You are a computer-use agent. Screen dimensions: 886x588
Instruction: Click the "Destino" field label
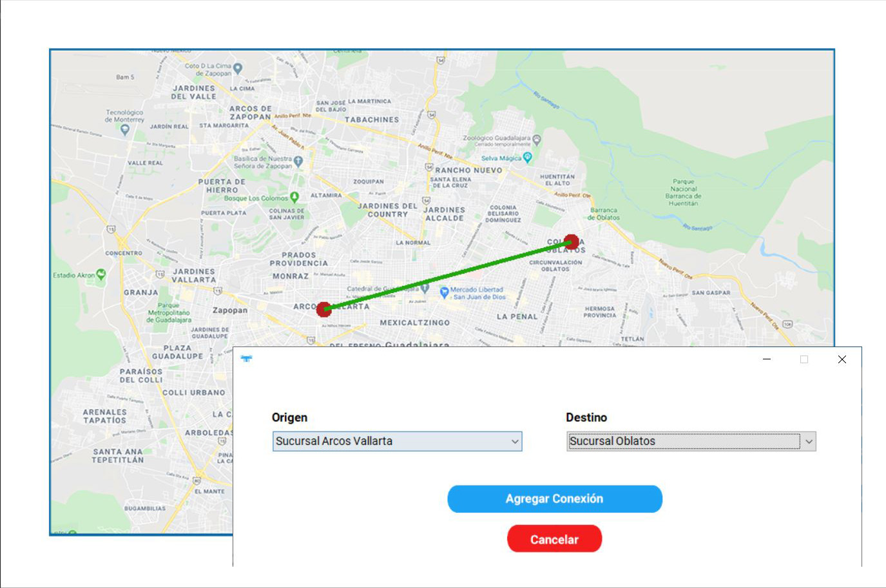[x=586, y=417]
